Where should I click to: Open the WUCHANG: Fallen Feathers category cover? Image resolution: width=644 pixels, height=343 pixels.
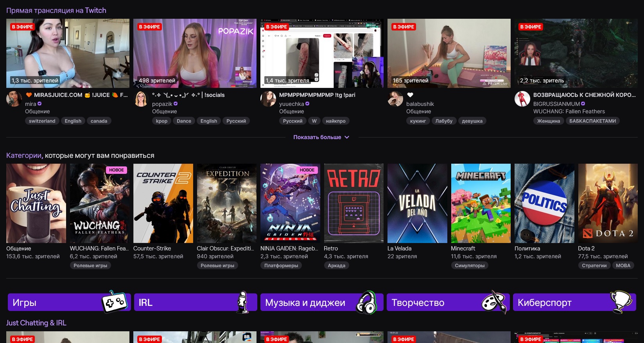(100, 203)
